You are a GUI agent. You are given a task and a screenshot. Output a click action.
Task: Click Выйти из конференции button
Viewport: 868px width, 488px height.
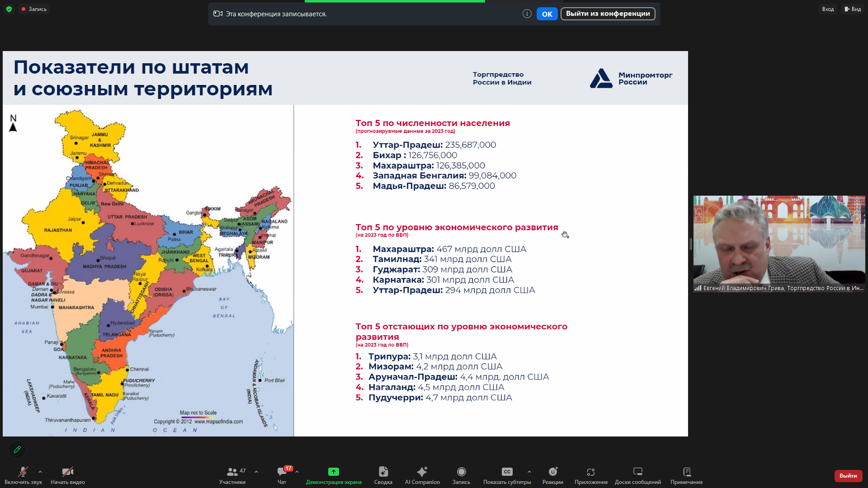point(608,14)
